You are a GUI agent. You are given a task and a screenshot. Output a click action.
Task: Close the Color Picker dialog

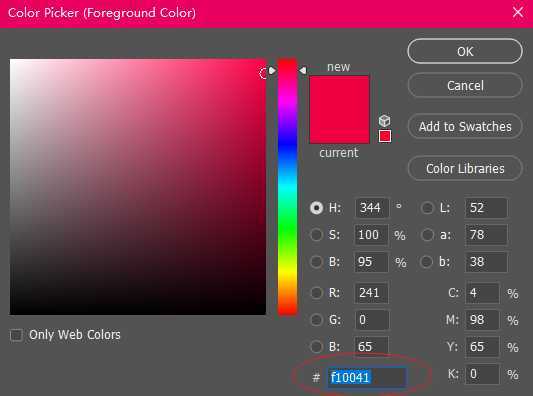[518, 12]
